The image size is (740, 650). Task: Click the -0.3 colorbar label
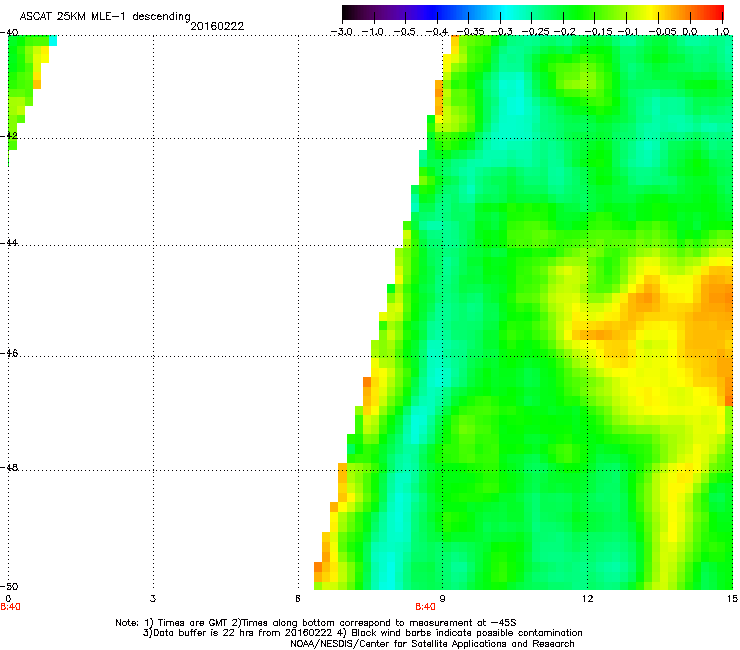click(x=501, y=32)
